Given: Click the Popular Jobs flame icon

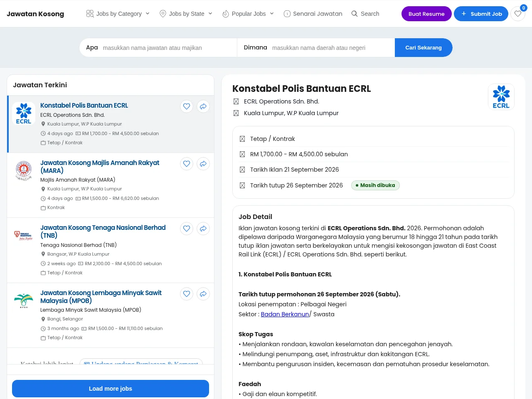Looking at the screenshot, I should click(x=226, y=14).
